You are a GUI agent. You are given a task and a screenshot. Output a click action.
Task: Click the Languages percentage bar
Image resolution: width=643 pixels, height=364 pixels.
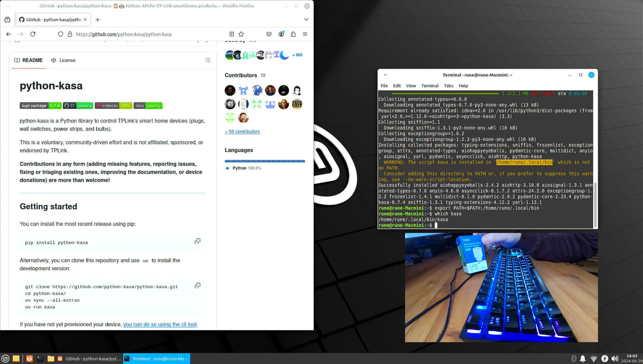point(265,161)
